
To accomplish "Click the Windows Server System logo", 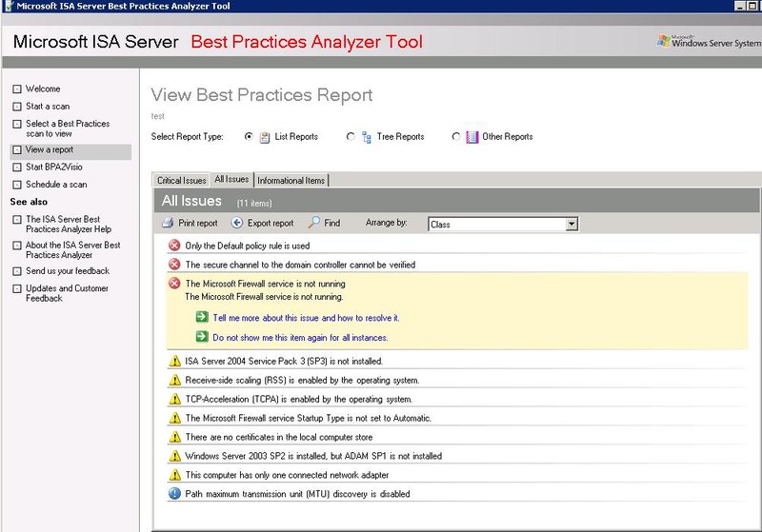I will pyautogui.click(x=709, y=41).
